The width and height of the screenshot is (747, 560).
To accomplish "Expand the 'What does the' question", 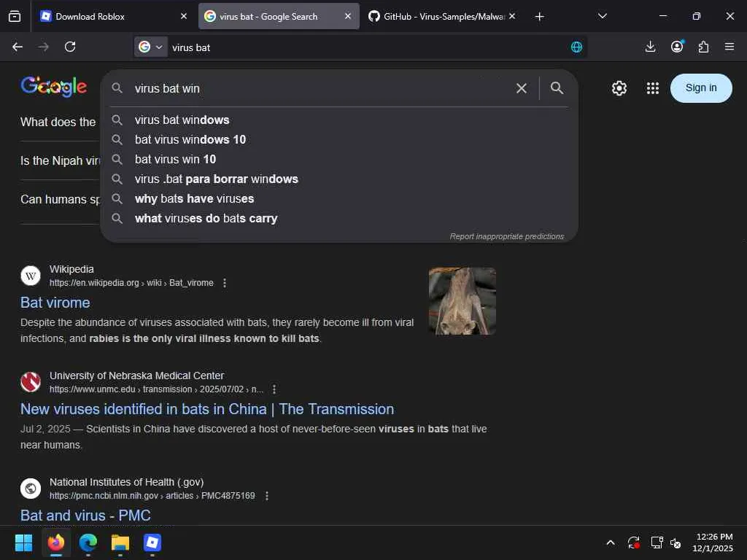I will click(x=60, y=122).
